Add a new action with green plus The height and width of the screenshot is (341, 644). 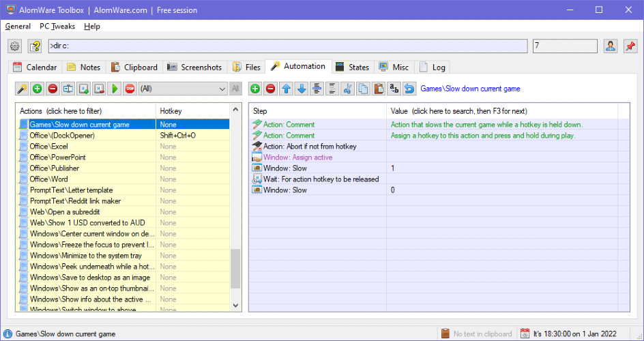point(38,88)
